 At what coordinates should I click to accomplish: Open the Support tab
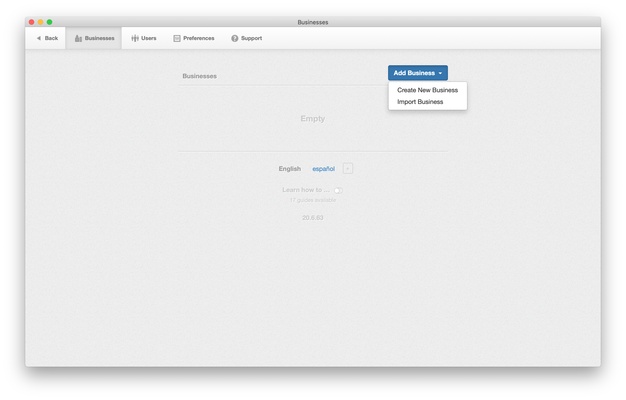[246, 38]
